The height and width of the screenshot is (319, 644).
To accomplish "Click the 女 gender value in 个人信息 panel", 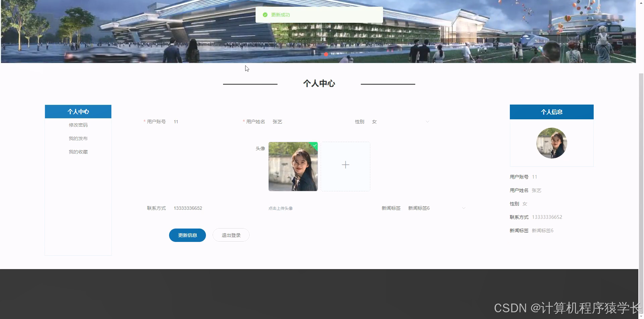I will click(x=525, y=204).
